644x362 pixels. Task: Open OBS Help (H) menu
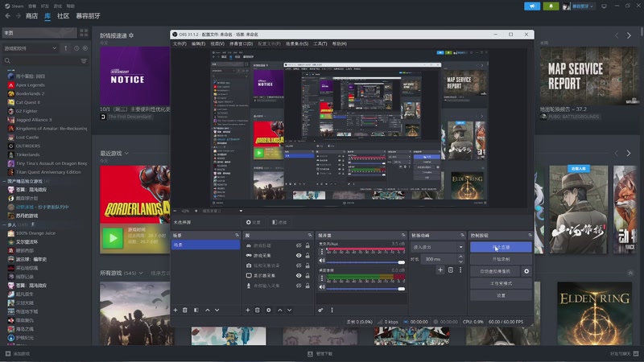click(339, 43)
